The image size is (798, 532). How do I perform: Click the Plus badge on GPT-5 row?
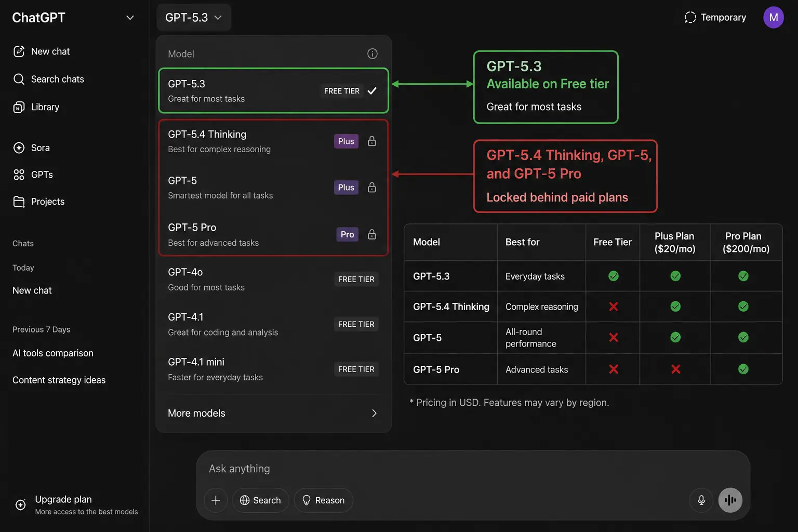click(346, 188)
